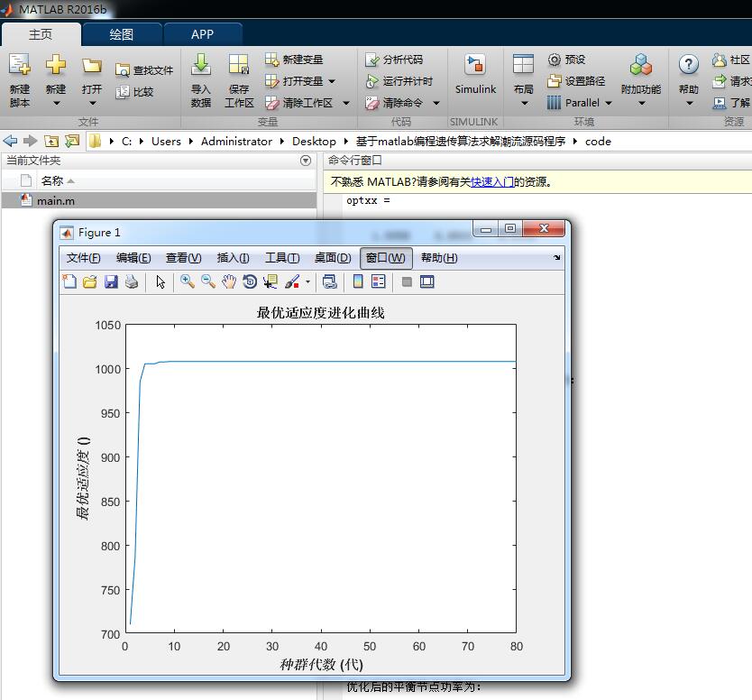Save the figure with the floppy disk icon

111,281
